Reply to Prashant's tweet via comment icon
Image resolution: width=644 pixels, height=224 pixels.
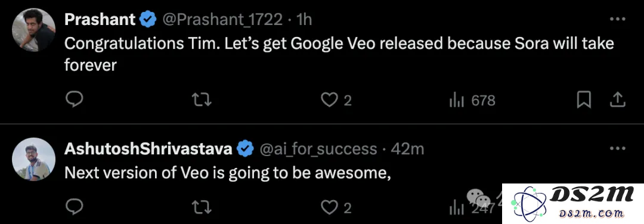(75, 99)
